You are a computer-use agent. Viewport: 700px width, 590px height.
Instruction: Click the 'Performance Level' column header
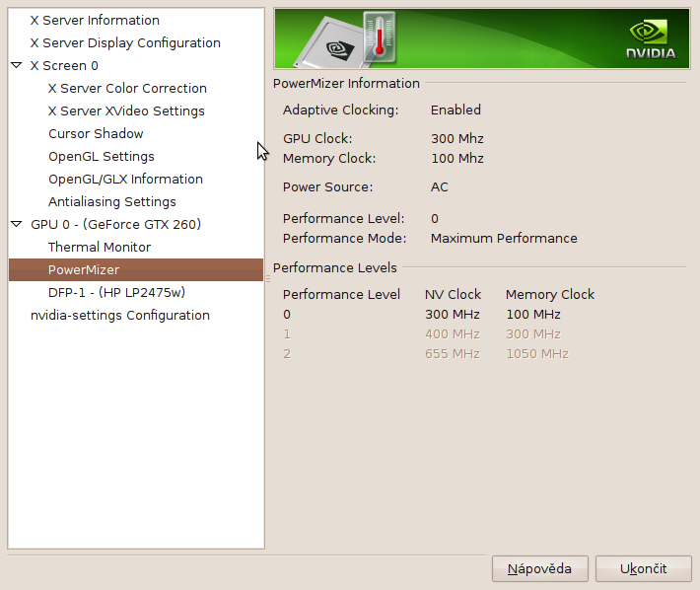(341, 294)
